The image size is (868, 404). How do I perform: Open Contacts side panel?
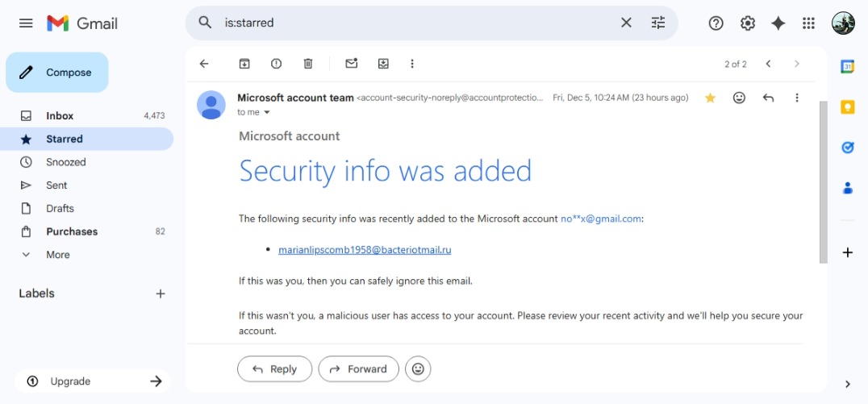click(848, 188)
